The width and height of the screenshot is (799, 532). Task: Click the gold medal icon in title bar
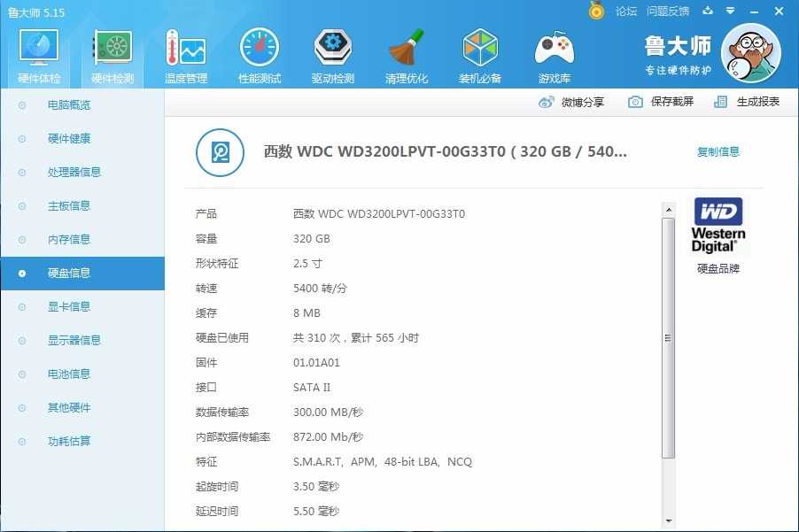[x=596, y=11]
